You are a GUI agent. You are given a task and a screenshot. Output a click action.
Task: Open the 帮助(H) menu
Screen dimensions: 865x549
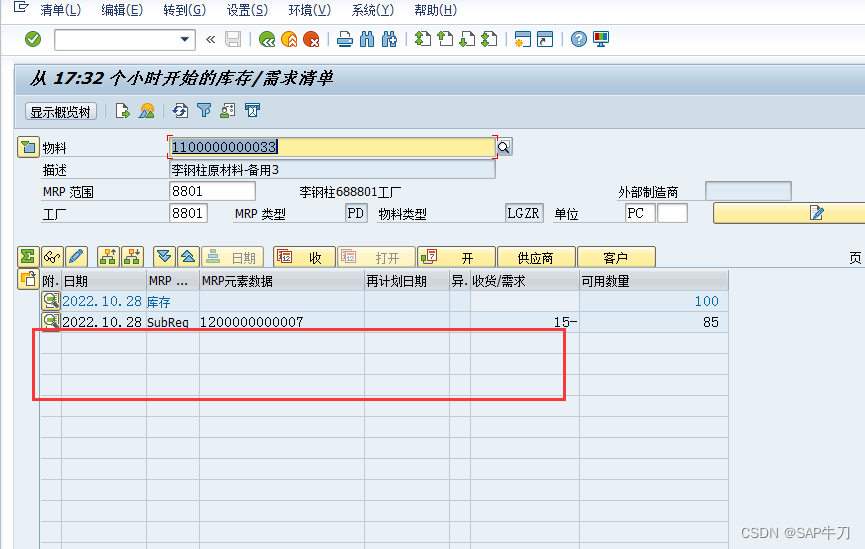click(435, 10)
